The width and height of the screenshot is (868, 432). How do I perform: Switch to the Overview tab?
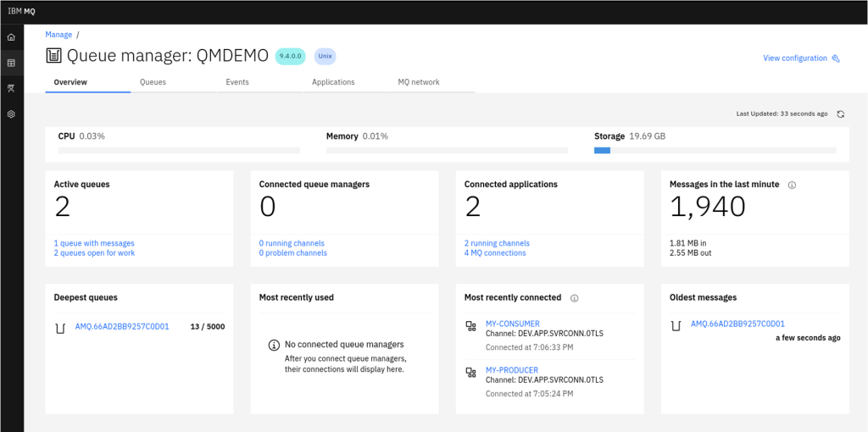click(88, 82)
